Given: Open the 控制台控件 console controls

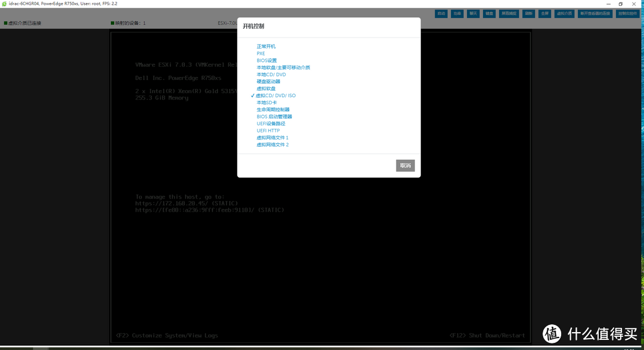Looking at the screenshot, I should click(628, 13).
